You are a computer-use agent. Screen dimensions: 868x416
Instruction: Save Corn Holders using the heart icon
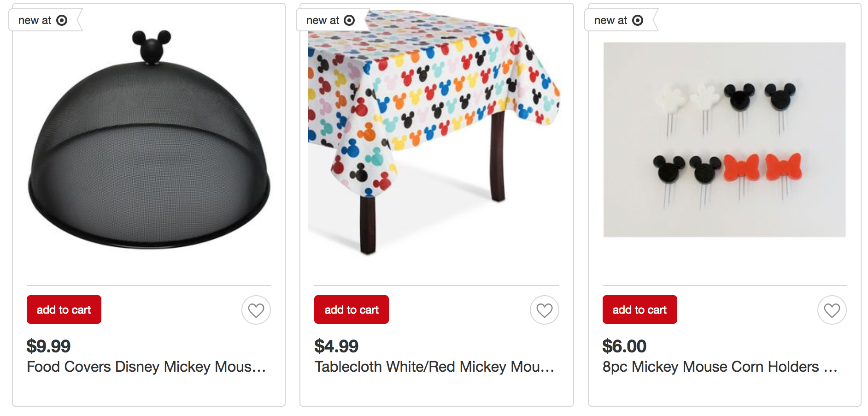[832, 310]
